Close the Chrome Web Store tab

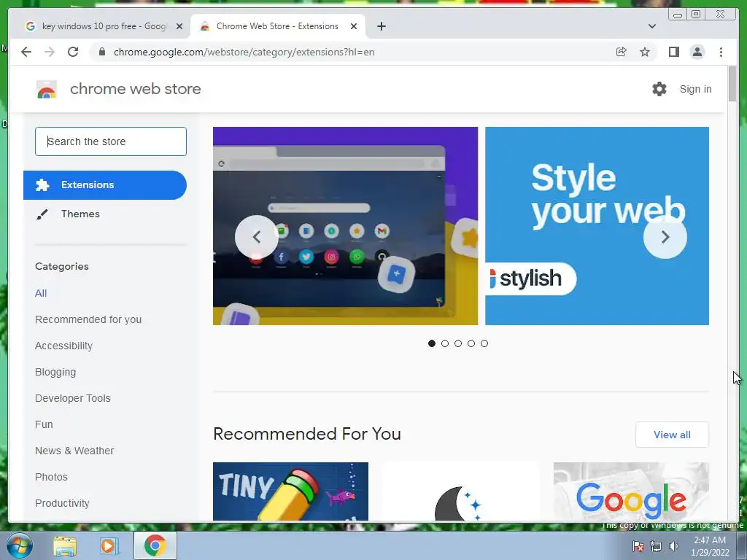[x=354, y=26]
